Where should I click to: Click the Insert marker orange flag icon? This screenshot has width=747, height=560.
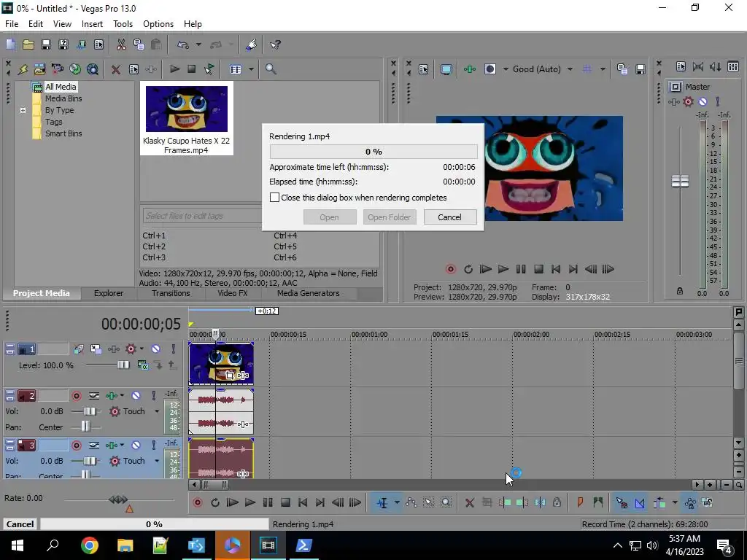pos(580,502)
